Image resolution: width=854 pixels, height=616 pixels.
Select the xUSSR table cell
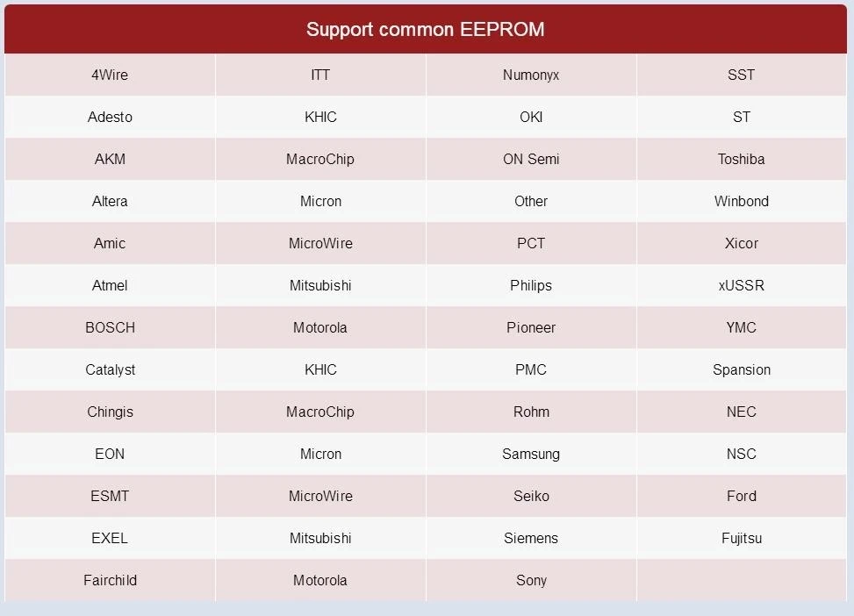tap(742, 285)
